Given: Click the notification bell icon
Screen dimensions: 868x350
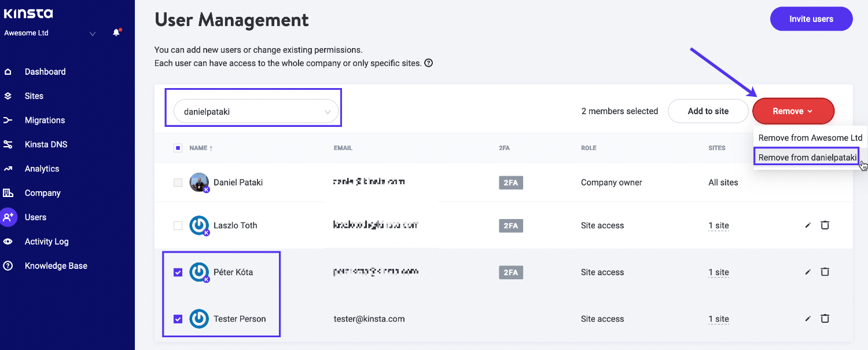Looking at the screenshot, I should point(116,33).
